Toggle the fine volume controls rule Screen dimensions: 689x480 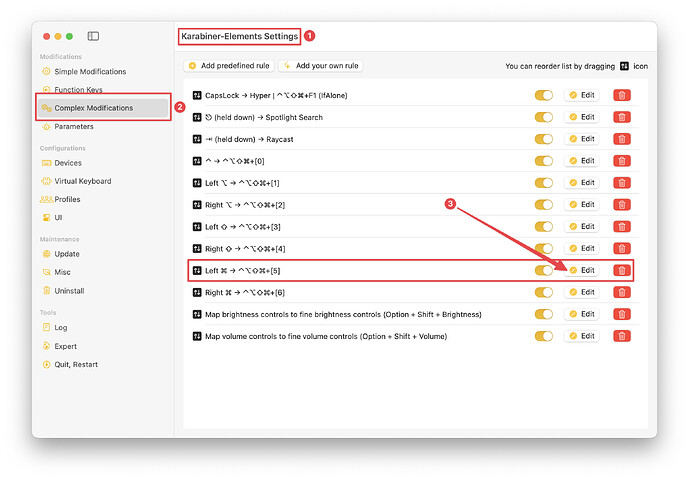544,336
